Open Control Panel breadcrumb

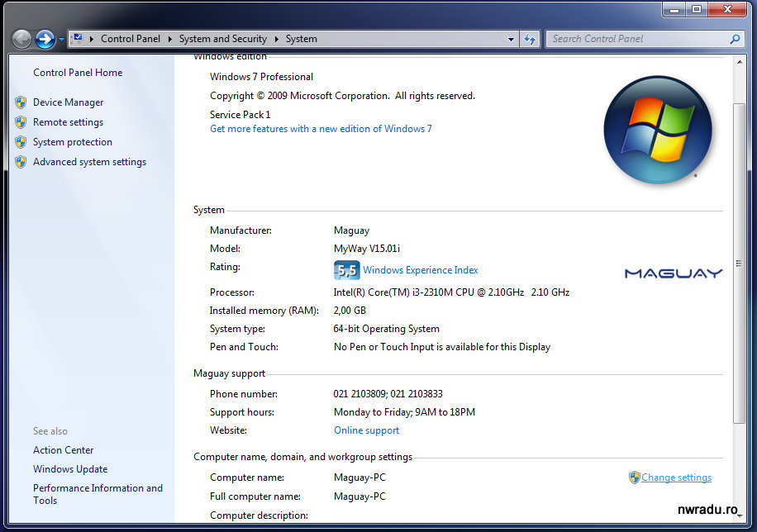click(131, 39)
